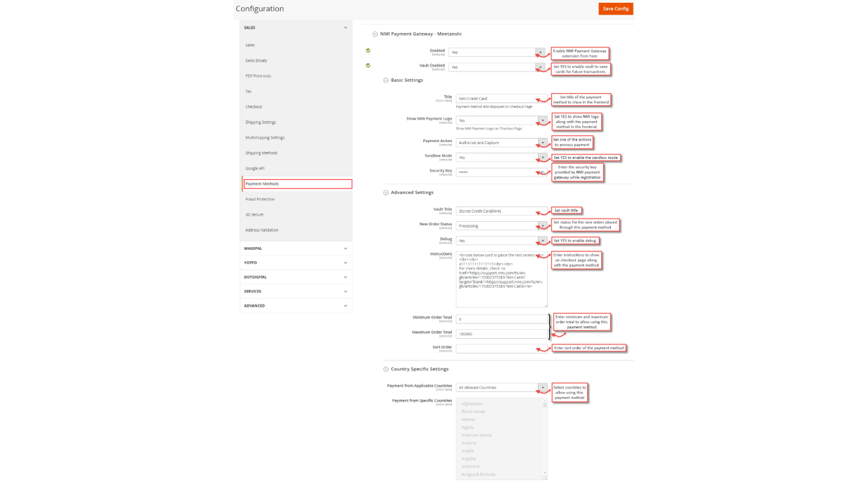Screen dimensions: 868x483
Task: Select Antarctica in the countries list
Action: pos(470,467)
